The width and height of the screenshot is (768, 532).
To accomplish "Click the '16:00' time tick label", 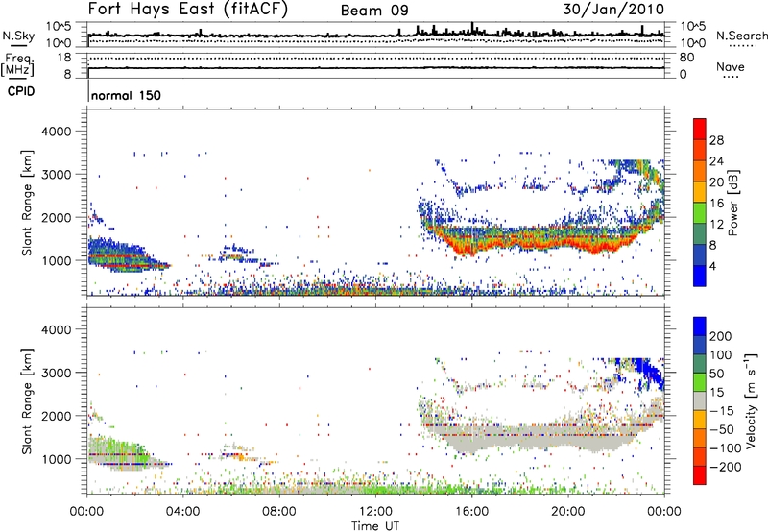I will click(x=471, y=512).
